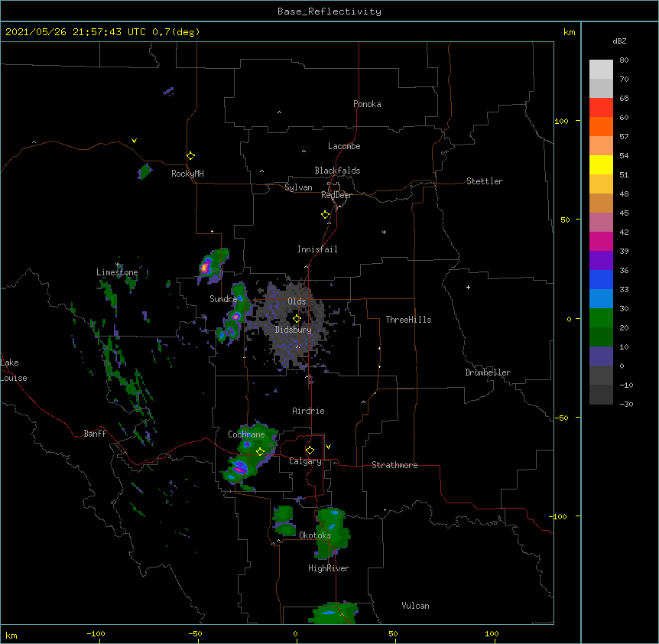The image size is (659, 644).
Task: Click the dBZ legend heading
Action: pos(619,41)
